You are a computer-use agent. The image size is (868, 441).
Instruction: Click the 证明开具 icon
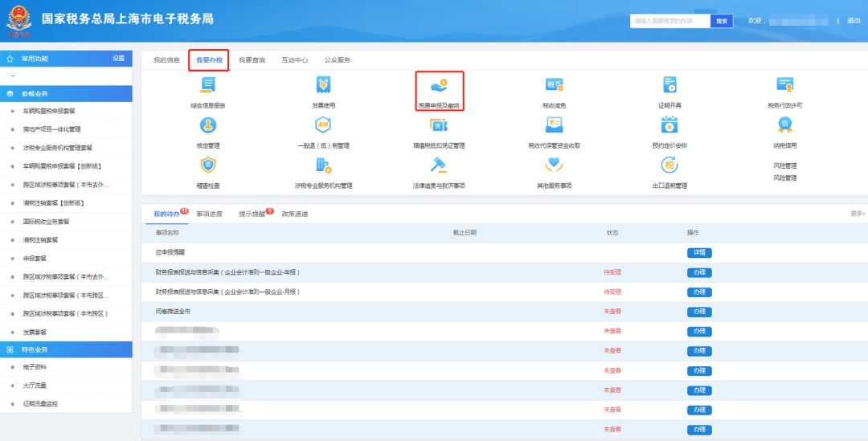[x=669, y=85]
